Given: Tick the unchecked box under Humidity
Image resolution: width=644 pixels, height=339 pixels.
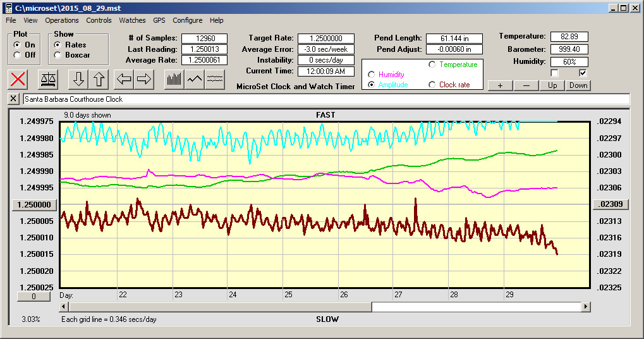Looking at the screenshot, I should pyautogui.click(x=554, y=73).
